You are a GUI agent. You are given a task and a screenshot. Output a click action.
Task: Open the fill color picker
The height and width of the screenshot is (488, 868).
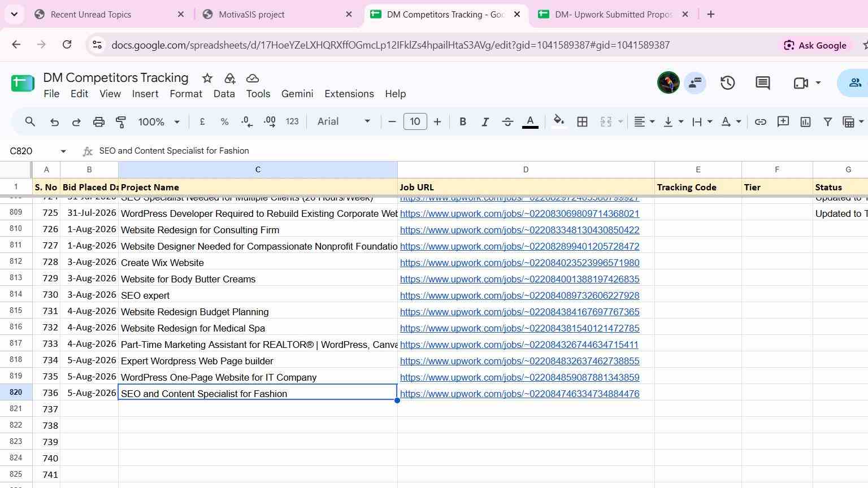[558, 122]
